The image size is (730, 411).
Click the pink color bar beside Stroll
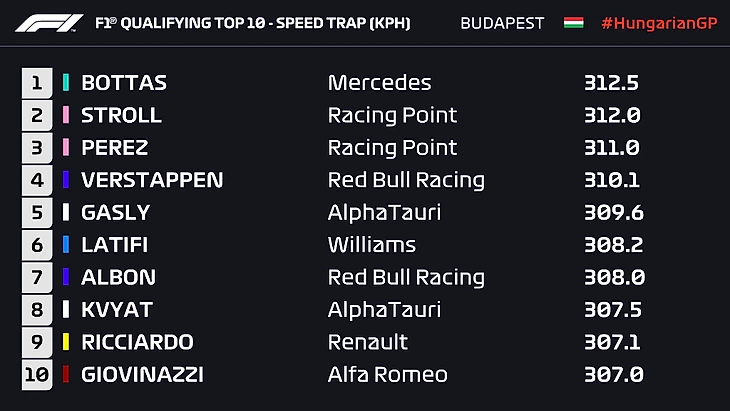[66, 115]
